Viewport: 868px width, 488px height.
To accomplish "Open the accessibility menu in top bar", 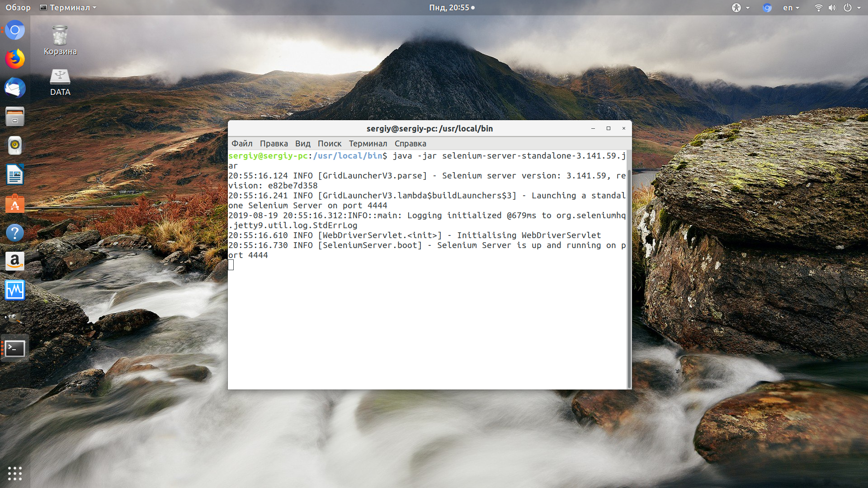I will [741, 8].
